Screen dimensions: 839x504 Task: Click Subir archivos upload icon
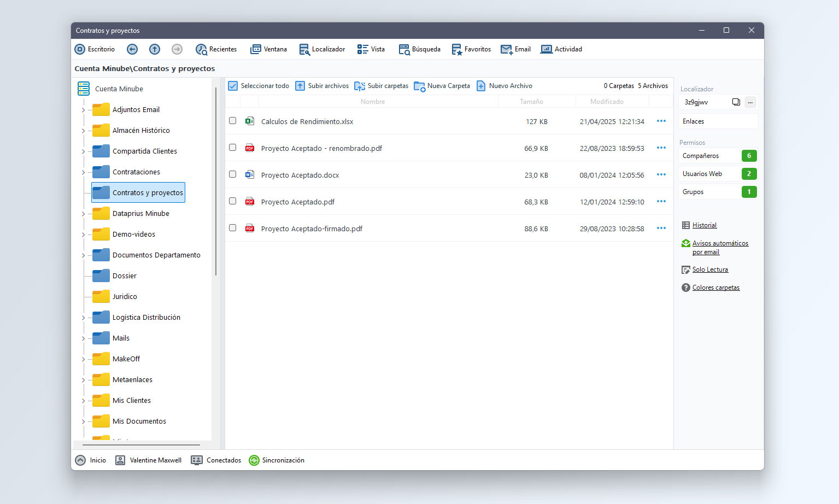click(x=300, y=86)
